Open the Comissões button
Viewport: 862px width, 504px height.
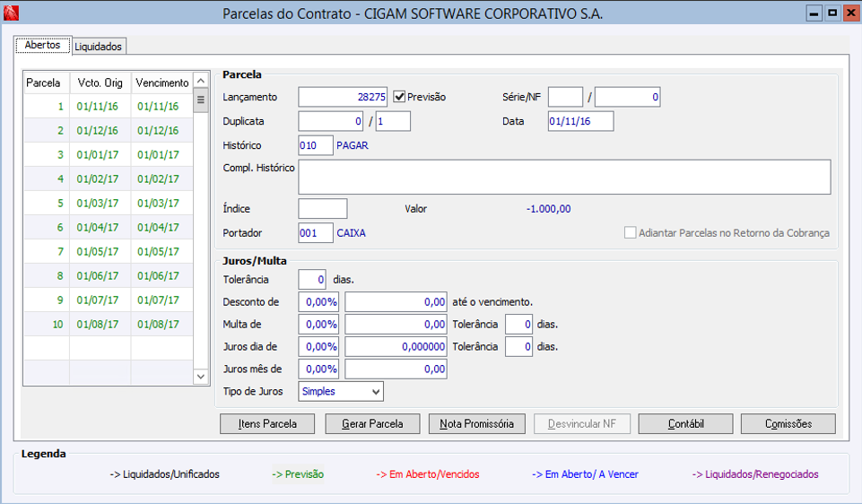tap(788, 424)
